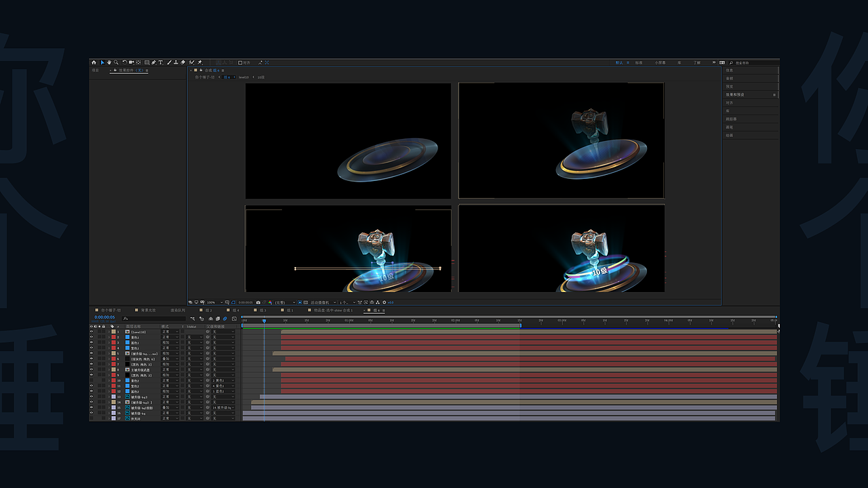This screenshot has width=868, height=488.
Task: Click the help search magnifier icon
Action: click(730, 62)
